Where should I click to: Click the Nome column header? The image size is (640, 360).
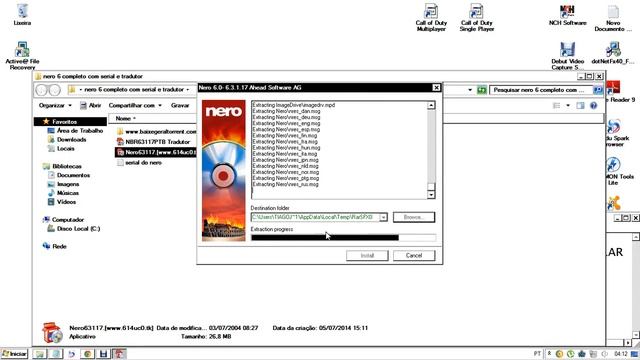125,118
